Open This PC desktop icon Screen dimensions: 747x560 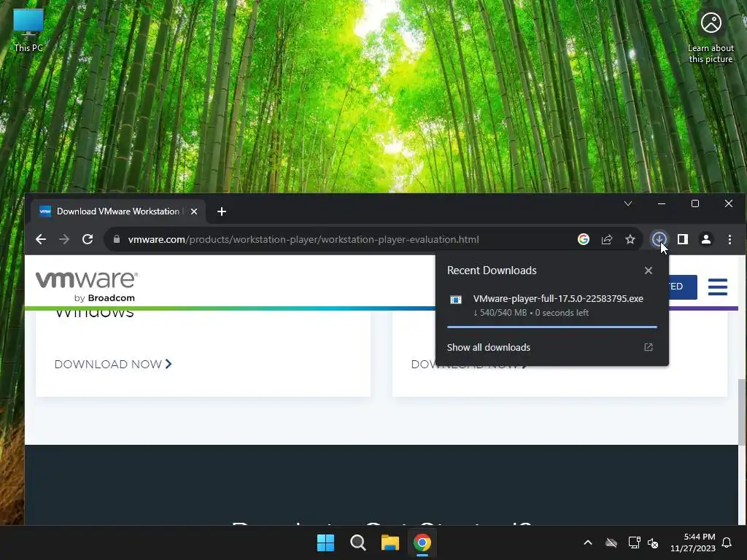[x=28, y=30]
